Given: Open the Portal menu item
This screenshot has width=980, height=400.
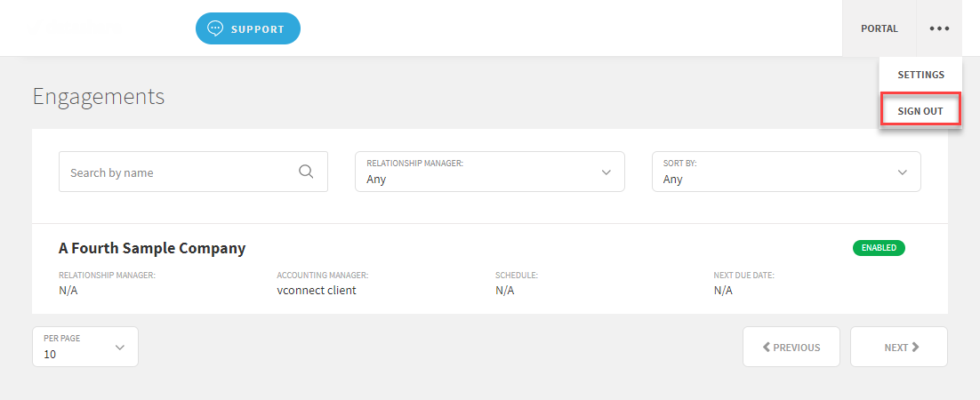Looking at the screenshot, I should (x=879, y=28).
